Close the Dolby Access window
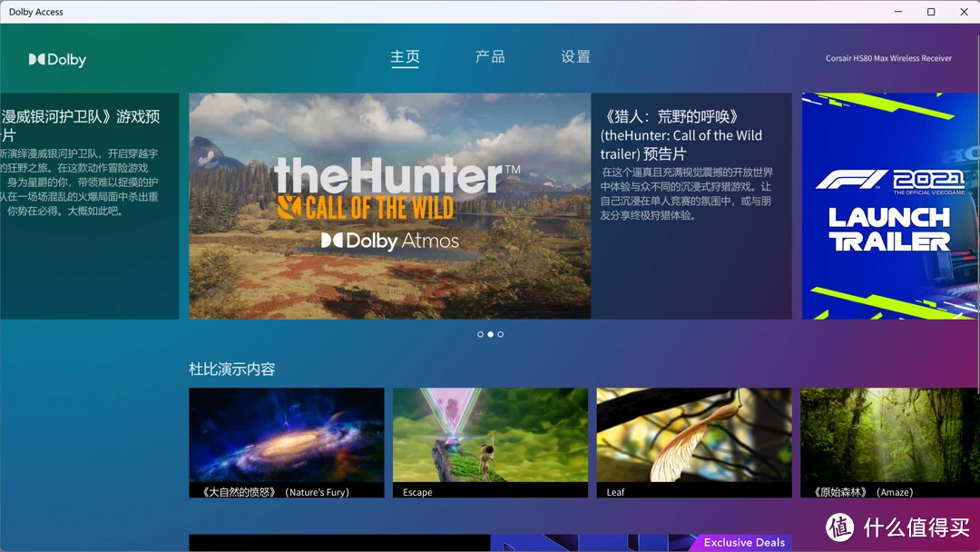Image resolution: width=980 pixels, height=552 pixels. (964, 11)
